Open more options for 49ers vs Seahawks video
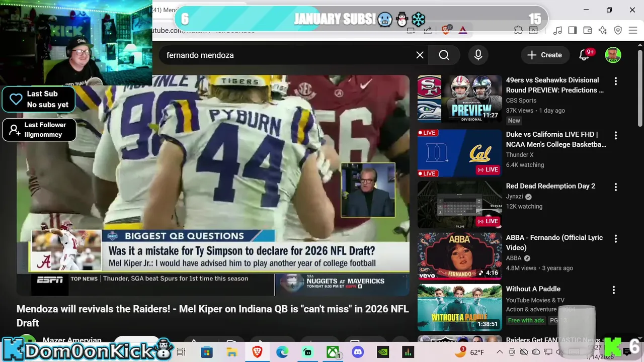Screen dimensions: 644x362 pos(615,81)
